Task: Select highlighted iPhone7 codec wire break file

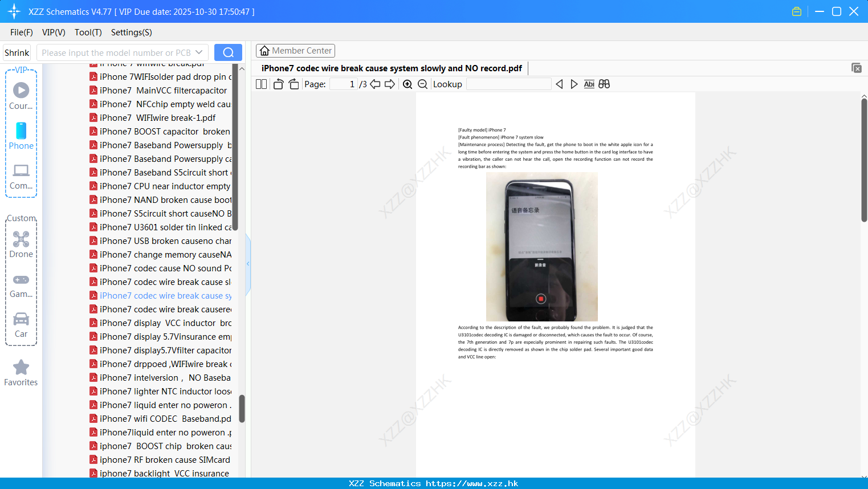Action: coord(160,296)
